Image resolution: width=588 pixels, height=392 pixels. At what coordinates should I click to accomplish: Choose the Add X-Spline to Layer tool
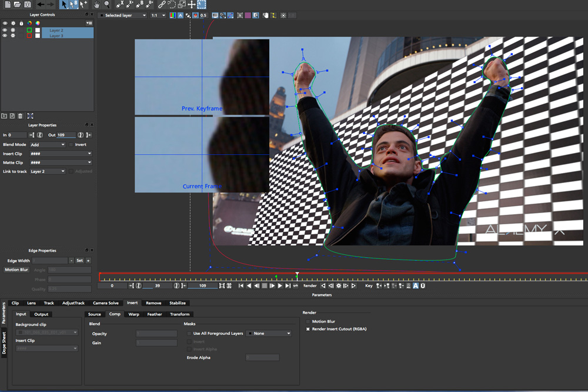pos(130,5)
